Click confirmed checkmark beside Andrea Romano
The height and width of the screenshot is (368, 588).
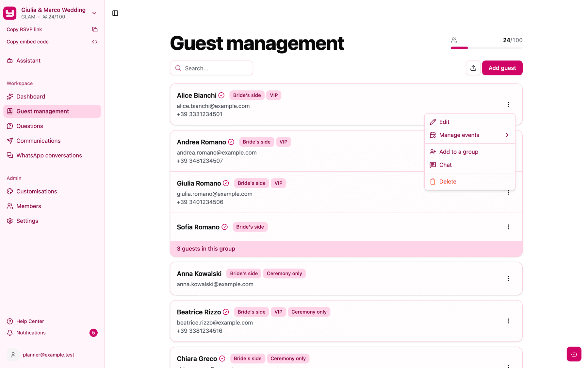click(231, 142)
